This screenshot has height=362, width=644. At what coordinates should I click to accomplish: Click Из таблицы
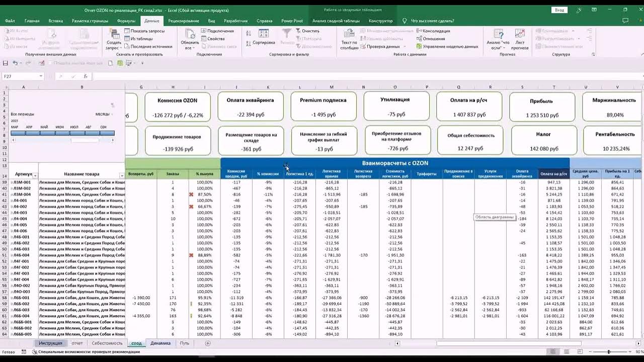(x=138, y=39)
